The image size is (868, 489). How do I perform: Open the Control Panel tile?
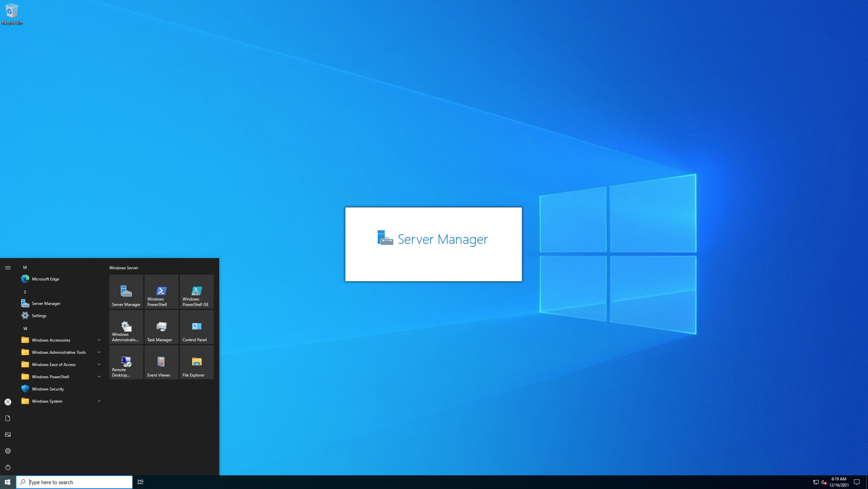click(x=196, y=327)
